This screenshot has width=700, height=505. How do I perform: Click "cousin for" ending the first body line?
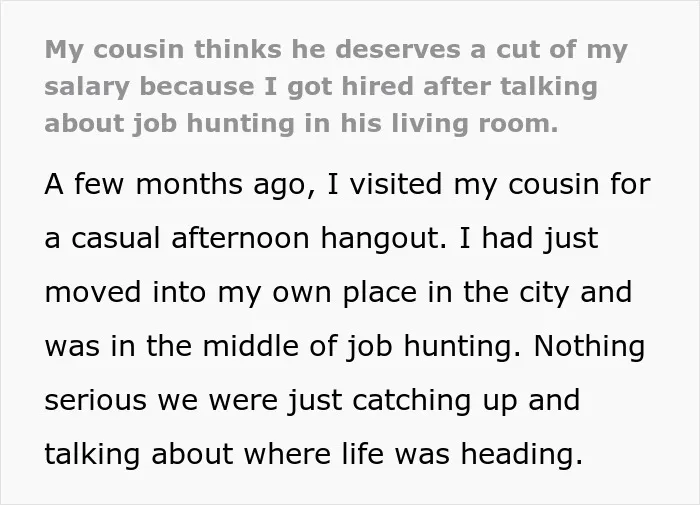579,184
